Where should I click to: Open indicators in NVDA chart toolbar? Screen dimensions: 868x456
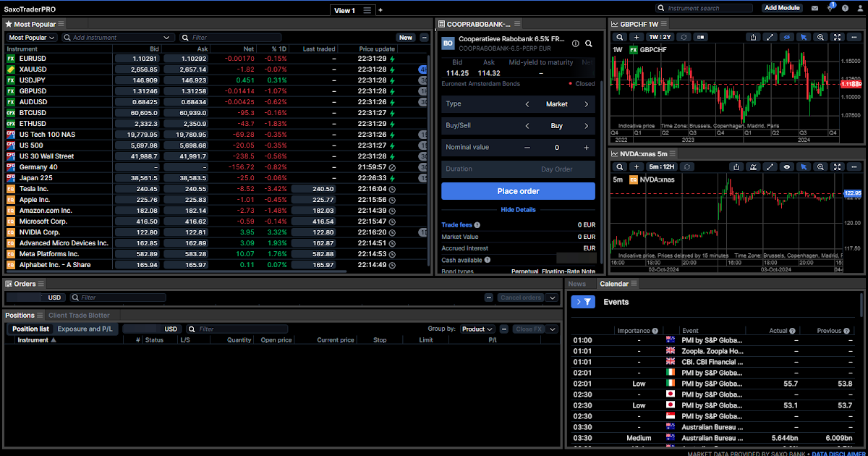click(754, 166)
